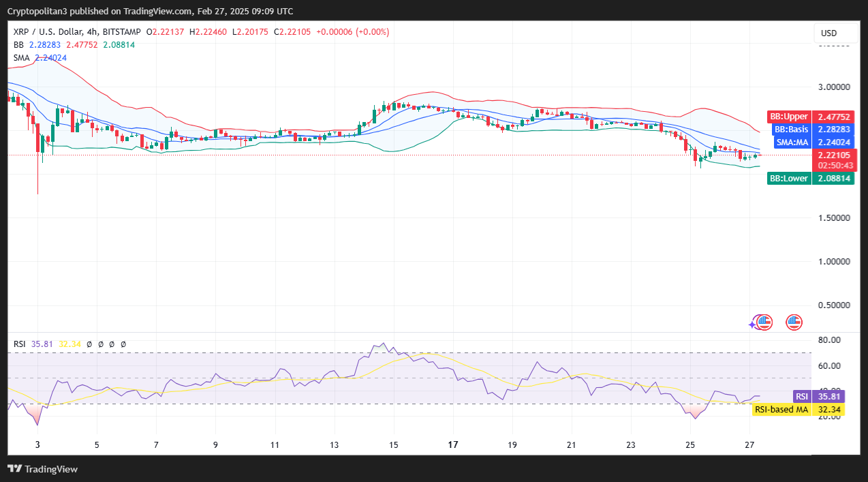The width and height of the screenshot is (868, 482).
Task: Open the USD currency selector
Action: (x=828, y=33)
